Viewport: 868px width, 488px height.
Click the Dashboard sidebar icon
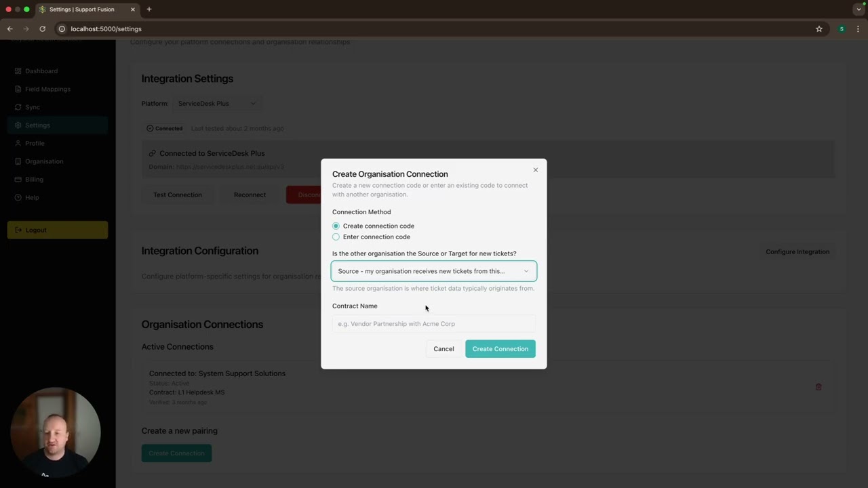(18, 71)
